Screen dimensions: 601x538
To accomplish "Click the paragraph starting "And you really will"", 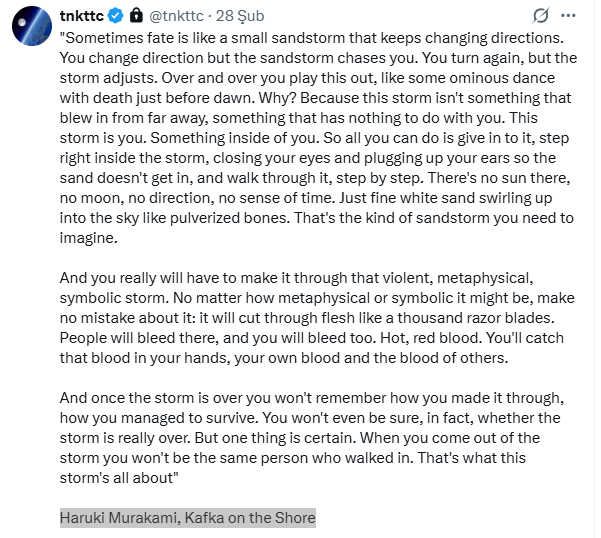I will tap(300, 318).
